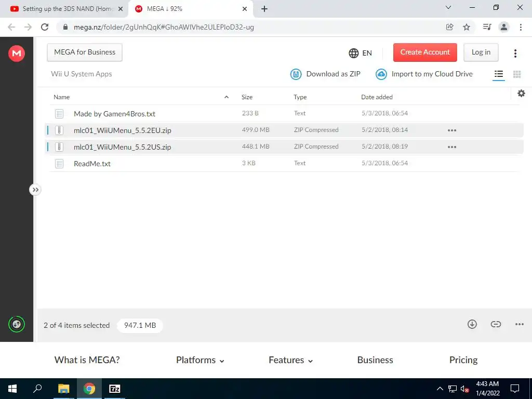Select the Made by Gamen4Bros.txt file

click(x=284, y=114)
